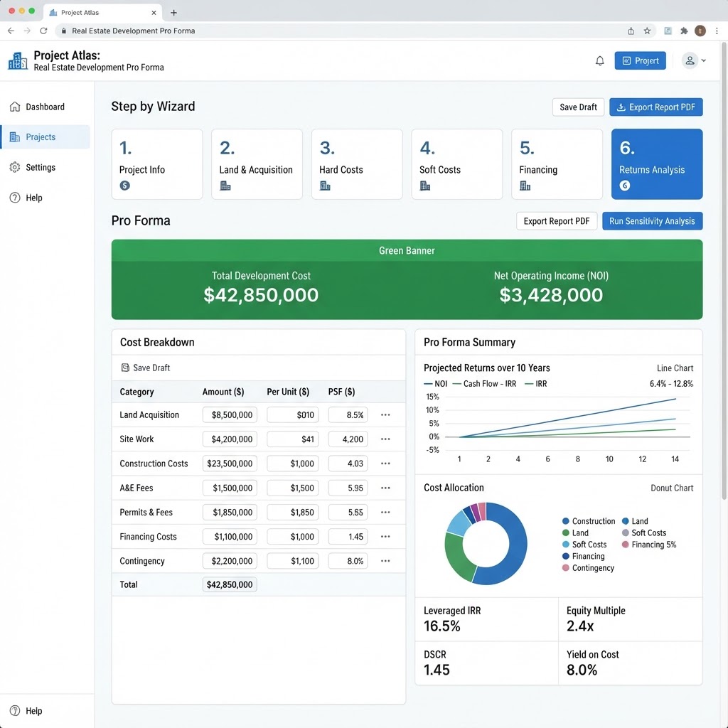Viewport: 728px width, 728px height.
Task: Open Help below Settings in the sidebar
Action: click(45, 198)
